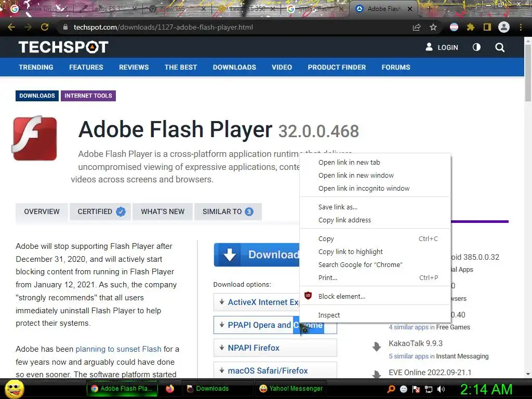The height and width of the screenshot is (399, 532).
Task: Select the WHAT'S NEW tab
Action: pyautogui.click(x=163, y=212)
